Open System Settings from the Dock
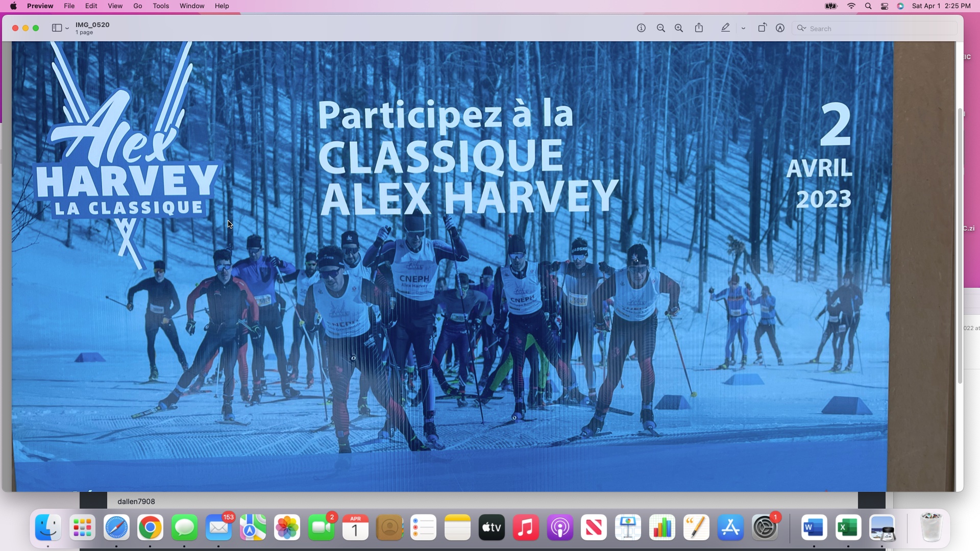The height and width of the screenshot is (551, 980). [765, 528]
